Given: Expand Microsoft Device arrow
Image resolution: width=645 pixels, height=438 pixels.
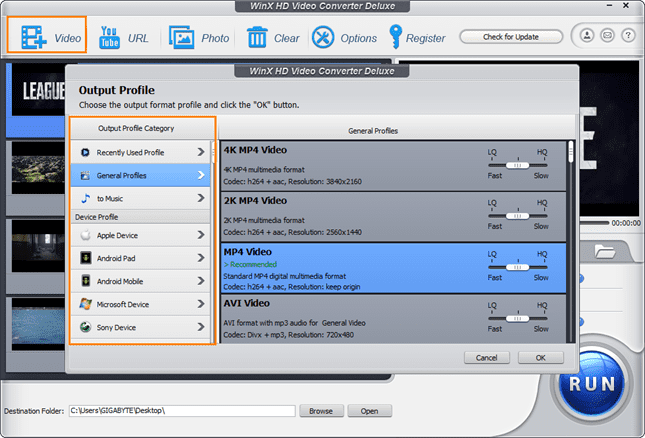Looking at the screenshot, I should [x=201, y=304].
